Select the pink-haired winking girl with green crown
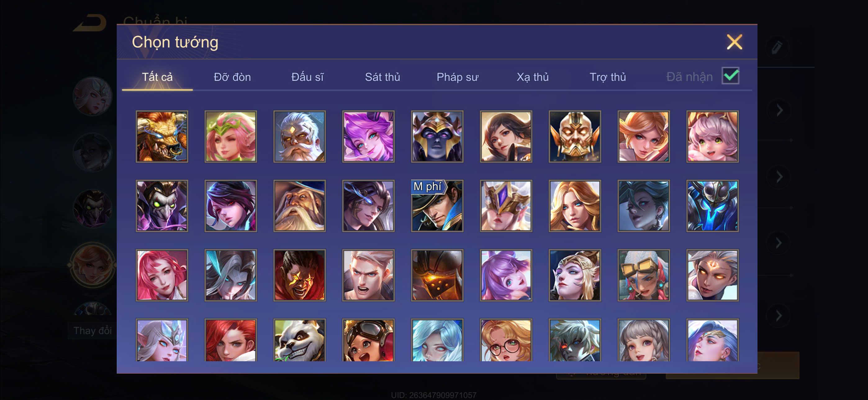This screenshot has width=868, height=400. pyautogui.click(x=230, y=136)
